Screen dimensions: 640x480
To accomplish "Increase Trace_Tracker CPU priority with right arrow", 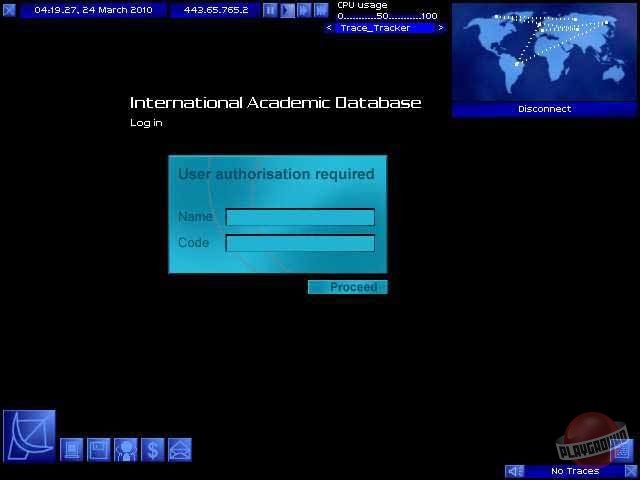I will tap(441, 28).
